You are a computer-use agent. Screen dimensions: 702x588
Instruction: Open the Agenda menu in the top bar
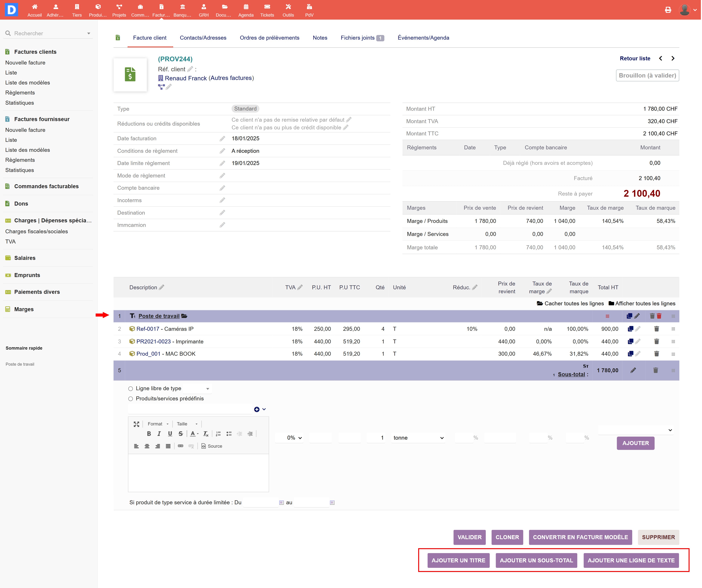246,10
